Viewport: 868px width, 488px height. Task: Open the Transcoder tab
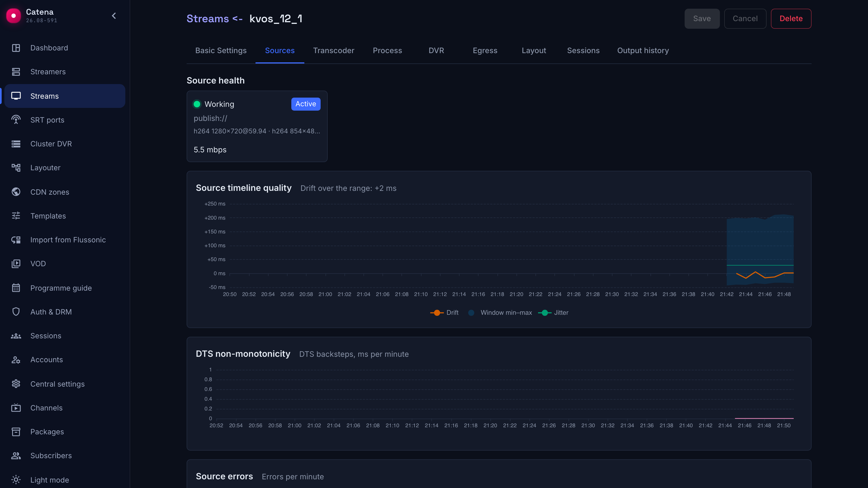coord(334,50)
